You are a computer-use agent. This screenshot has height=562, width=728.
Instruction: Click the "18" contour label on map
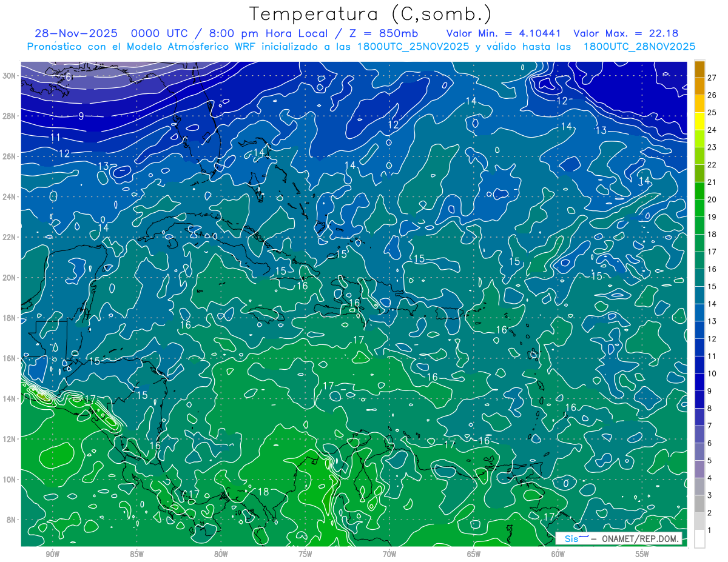click(x=263, y=492)
